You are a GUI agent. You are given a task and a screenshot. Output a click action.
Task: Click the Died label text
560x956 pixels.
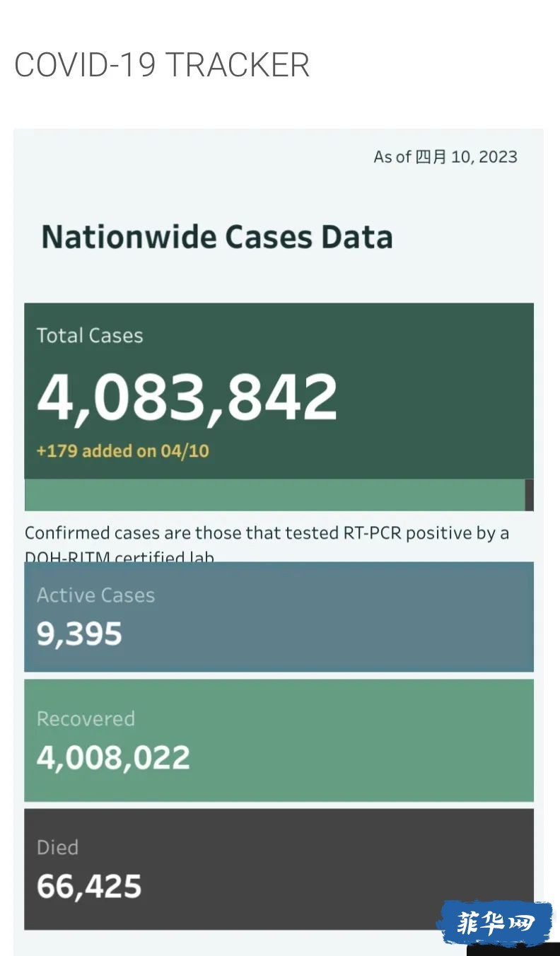point(57,847)
